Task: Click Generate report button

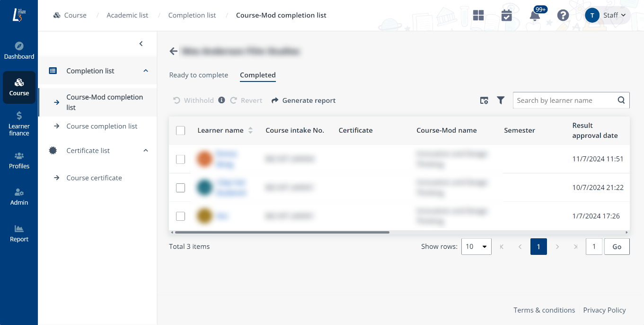Action: click(303, 100)
